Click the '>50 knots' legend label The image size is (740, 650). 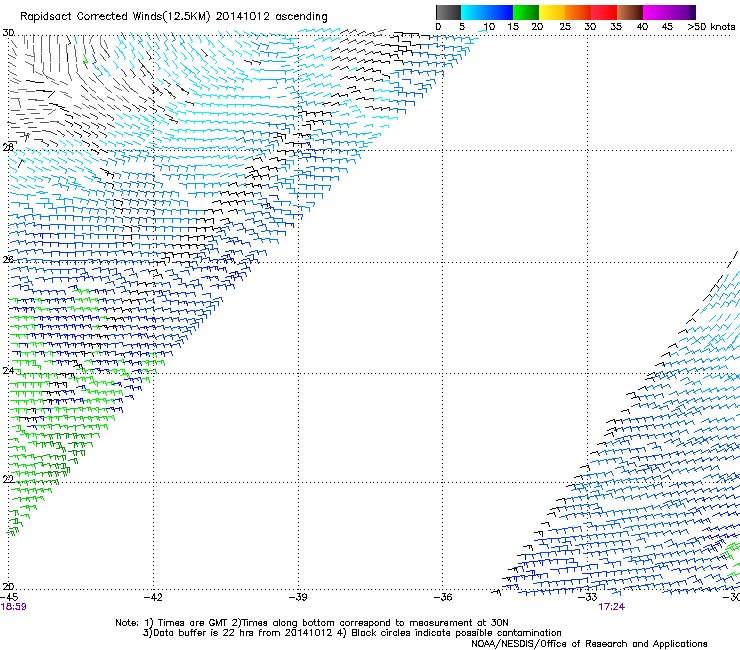pos(711,27)
